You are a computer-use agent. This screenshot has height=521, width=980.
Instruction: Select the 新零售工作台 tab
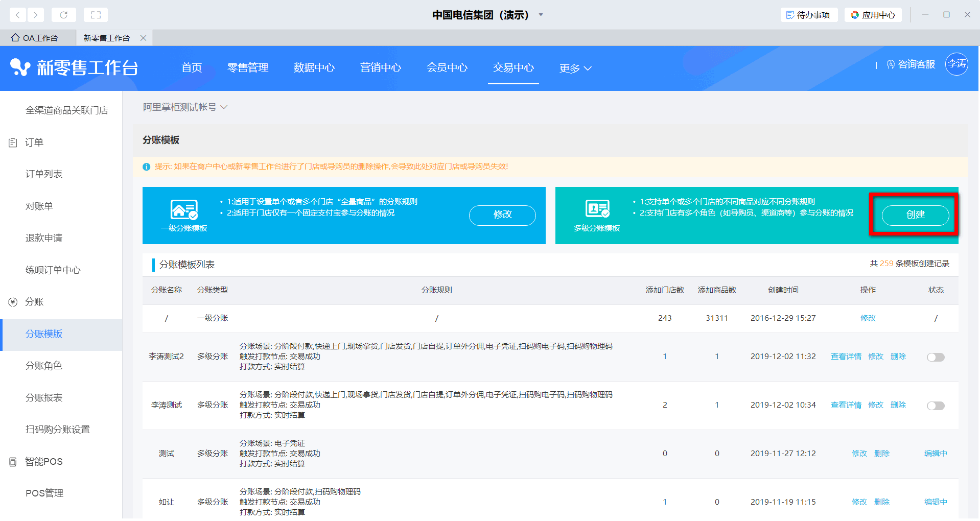pos(106,38)
